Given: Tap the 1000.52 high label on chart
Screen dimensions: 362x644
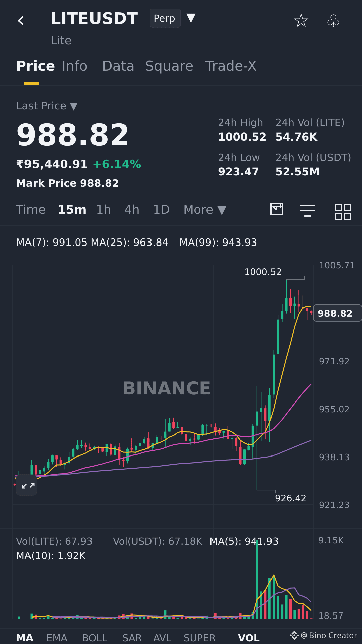Looking at the screenshot, I should (x=263, y=272).
